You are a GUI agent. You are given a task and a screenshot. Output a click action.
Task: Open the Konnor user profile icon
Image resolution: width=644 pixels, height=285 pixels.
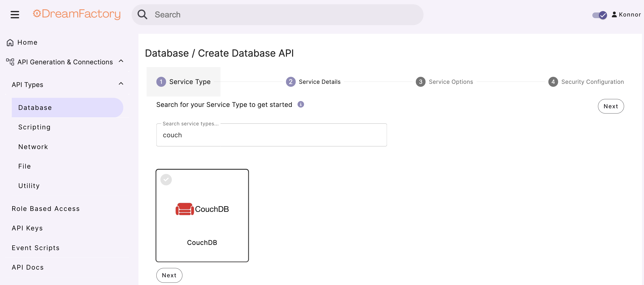click(614, 14)
